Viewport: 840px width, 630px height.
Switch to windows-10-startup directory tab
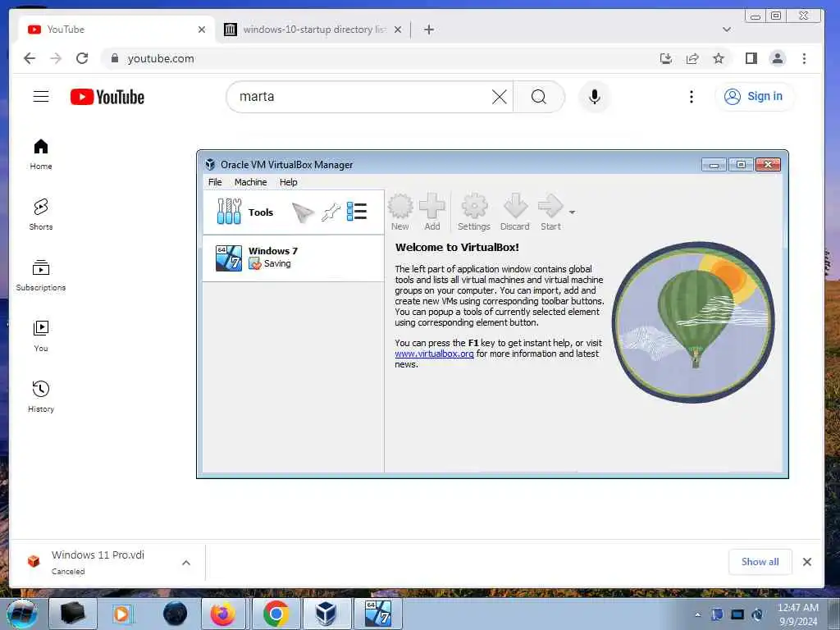(x=313, y=30)
